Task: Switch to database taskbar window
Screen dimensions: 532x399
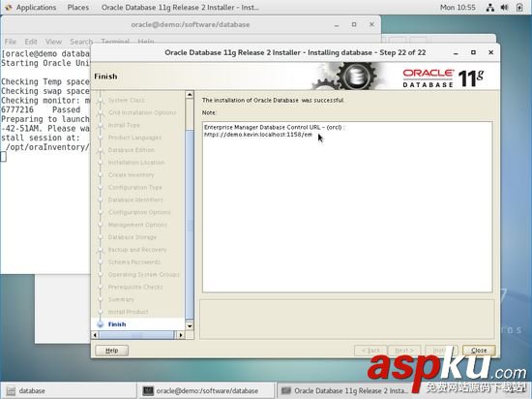Action: tap(68, 391)
